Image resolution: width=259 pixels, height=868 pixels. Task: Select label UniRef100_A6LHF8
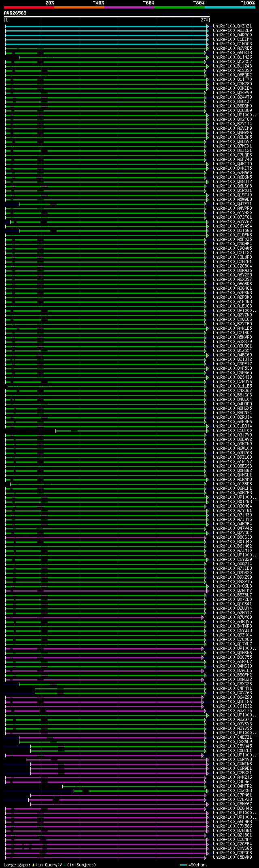[x=232, y=822]
